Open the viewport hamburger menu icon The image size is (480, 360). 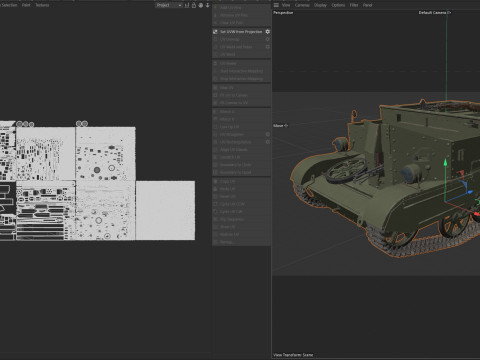coord(276,5)
